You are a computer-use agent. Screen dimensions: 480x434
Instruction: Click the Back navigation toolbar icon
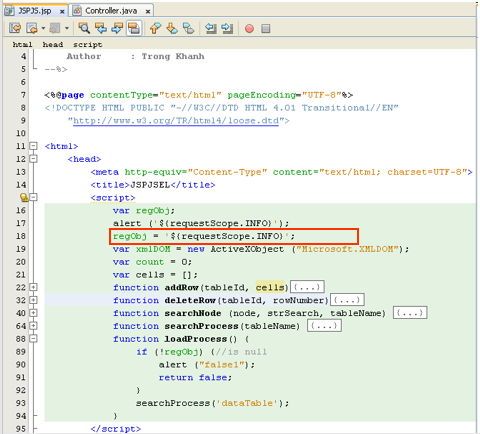32,28
